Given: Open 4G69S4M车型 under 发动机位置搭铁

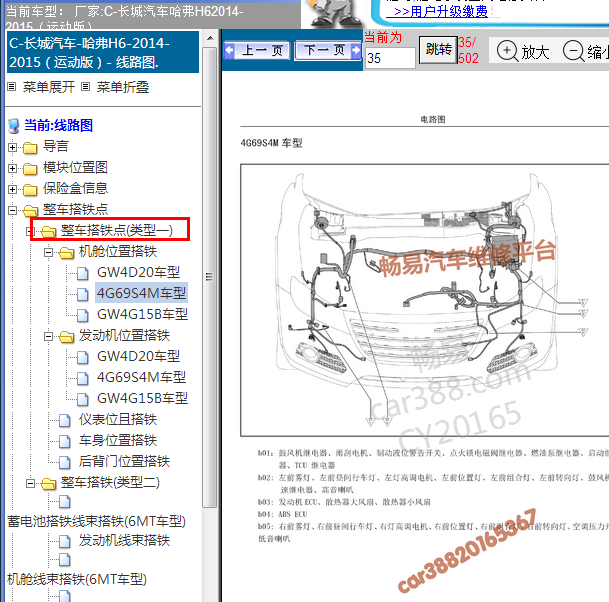Looking at the screenshot, I should tap(141, 377).
